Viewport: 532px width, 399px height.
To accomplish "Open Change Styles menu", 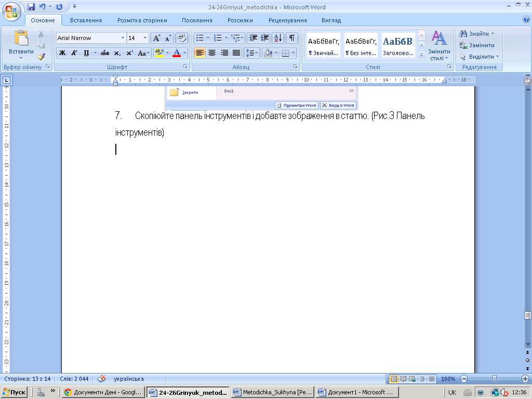I will (x=439, y=46).
